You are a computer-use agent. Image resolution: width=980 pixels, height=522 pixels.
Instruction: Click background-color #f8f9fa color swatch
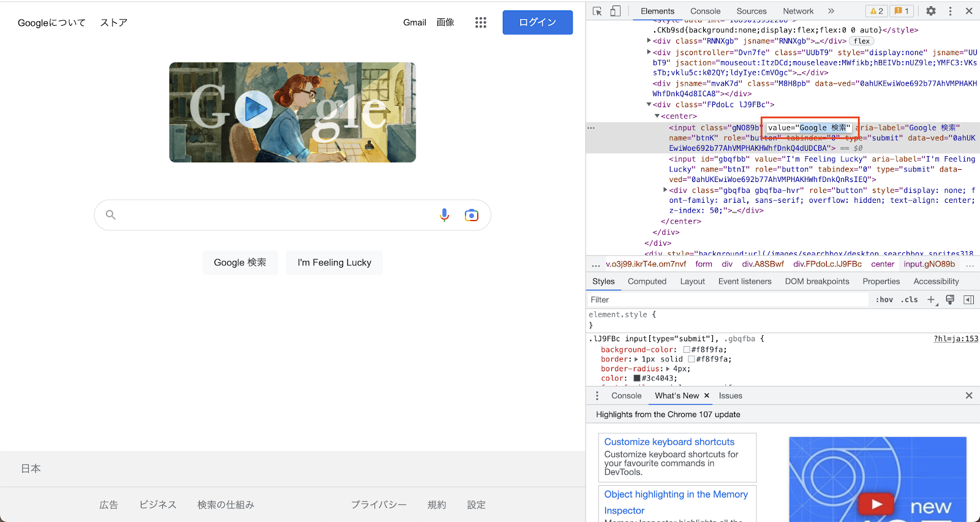tap(687, 350)
